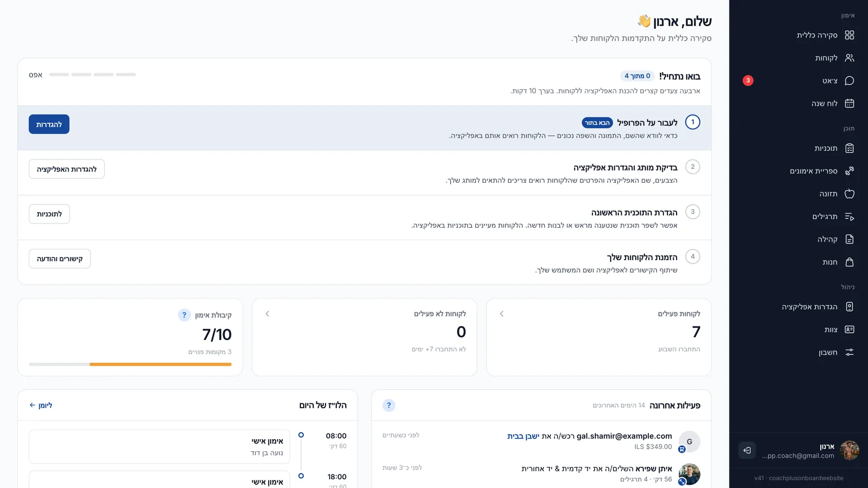868x488 pixels.
Task: Open the חנות shopping bag icon
Action: pos(850,262)
